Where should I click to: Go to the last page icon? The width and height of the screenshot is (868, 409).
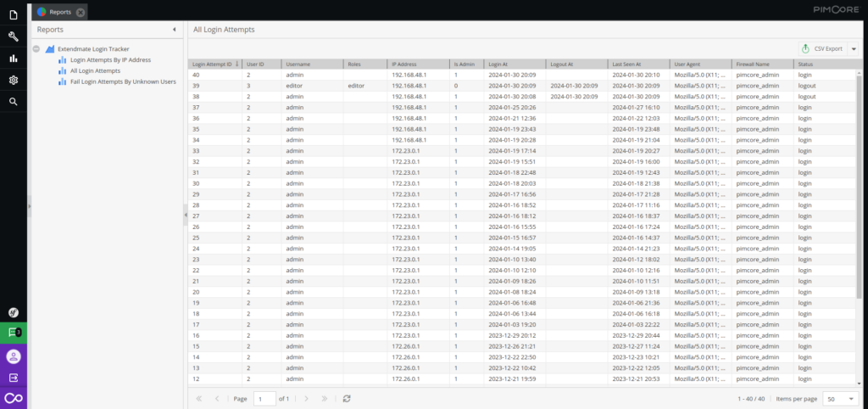click(325, 399)
